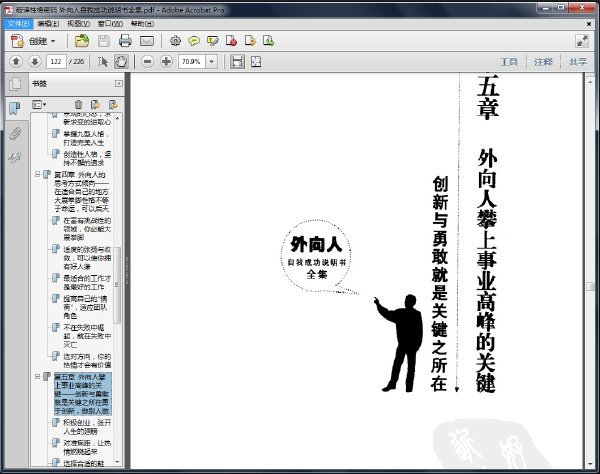600x474 pixels.
Task: Zoom out with minus button
Action: (147, 62)
